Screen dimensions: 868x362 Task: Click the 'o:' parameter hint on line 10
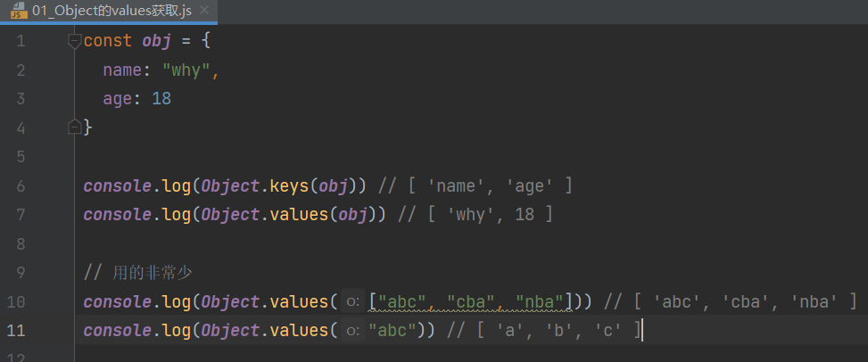click(352, 301)
